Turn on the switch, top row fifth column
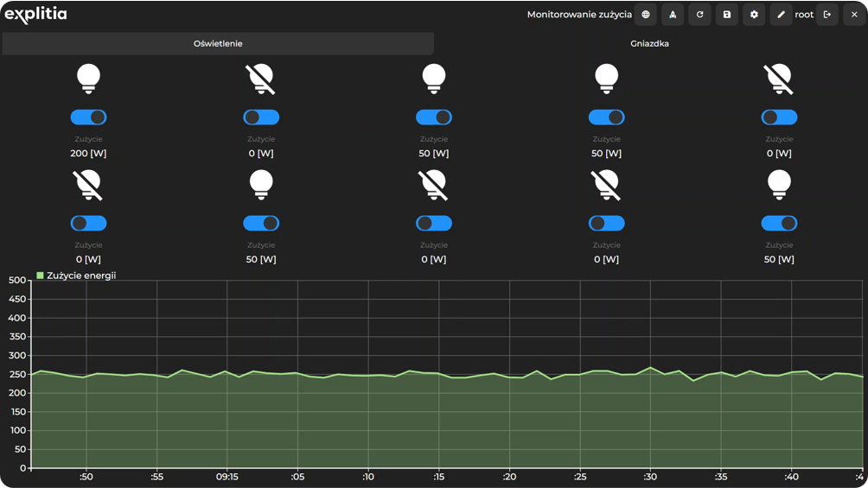 (780, 117)
